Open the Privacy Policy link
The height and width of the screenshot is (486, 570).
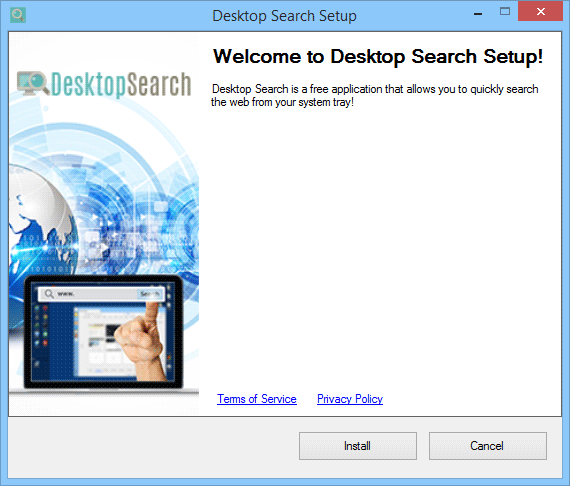tap(350, 399)
